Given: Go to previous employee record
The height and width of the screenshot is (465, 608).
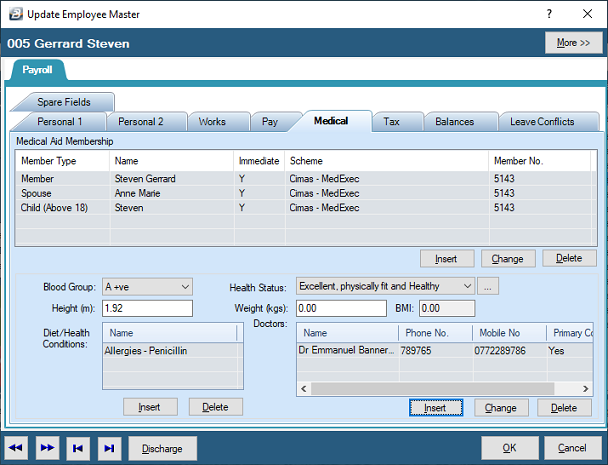Looking at the screenshot, I should (x=16, y=448).
